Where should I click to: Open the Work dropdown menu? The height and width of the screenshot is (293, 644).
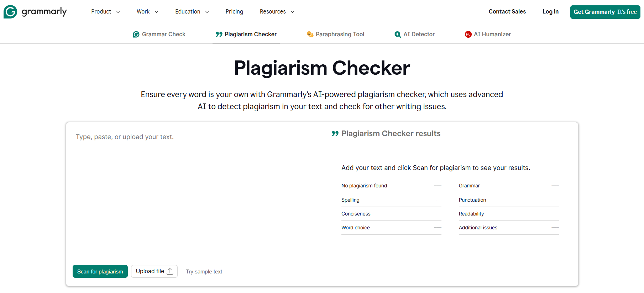pyautogui.click(x=147, y=12)
